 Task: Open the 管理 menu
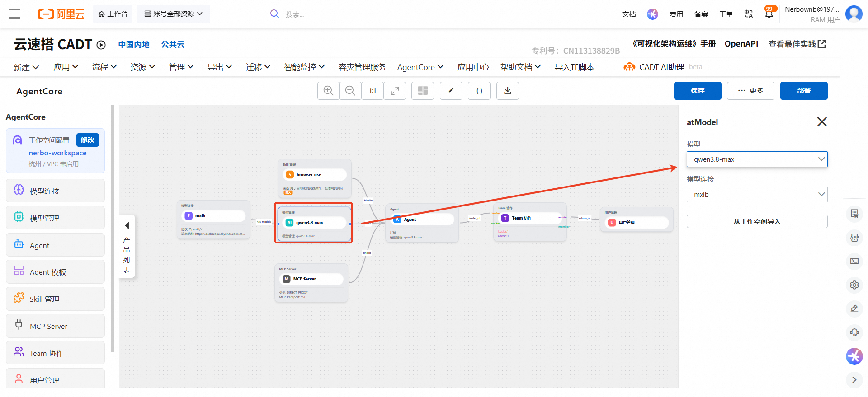click(x=181, y=67)
